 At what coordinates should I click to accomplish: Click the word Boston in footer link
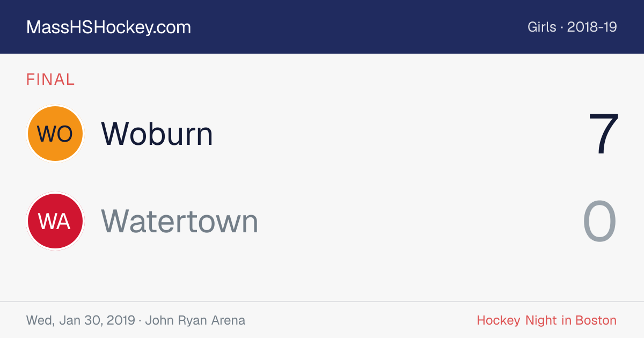coord(596,320)
